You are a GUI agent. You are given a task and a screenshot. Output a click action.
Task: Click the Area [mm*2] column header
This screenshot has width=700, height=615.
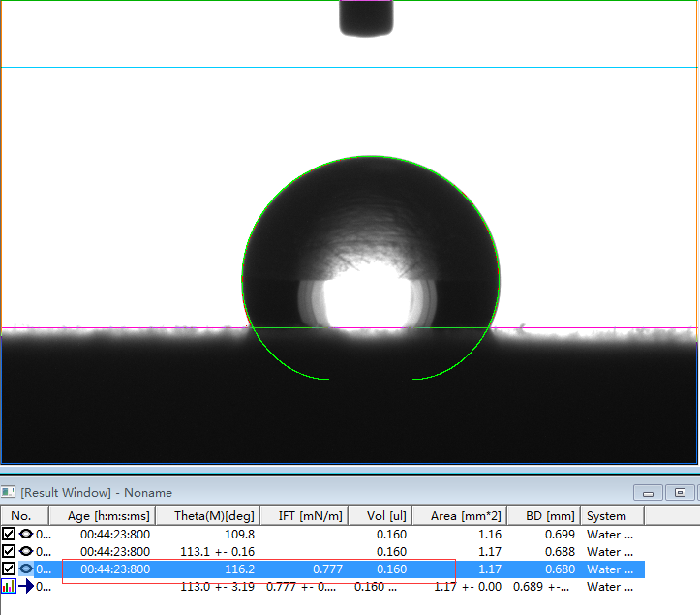coord(460,516)
